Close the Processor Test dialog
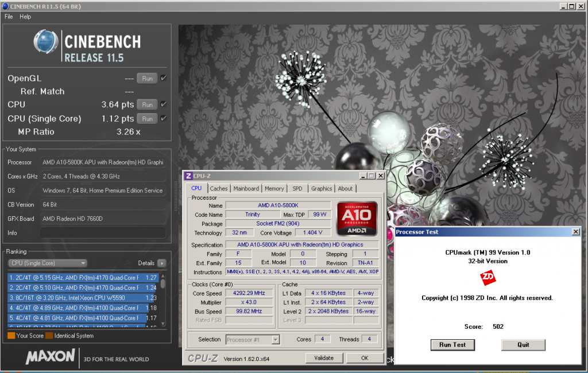The image size is (588, 373). [x=576, y=232]
